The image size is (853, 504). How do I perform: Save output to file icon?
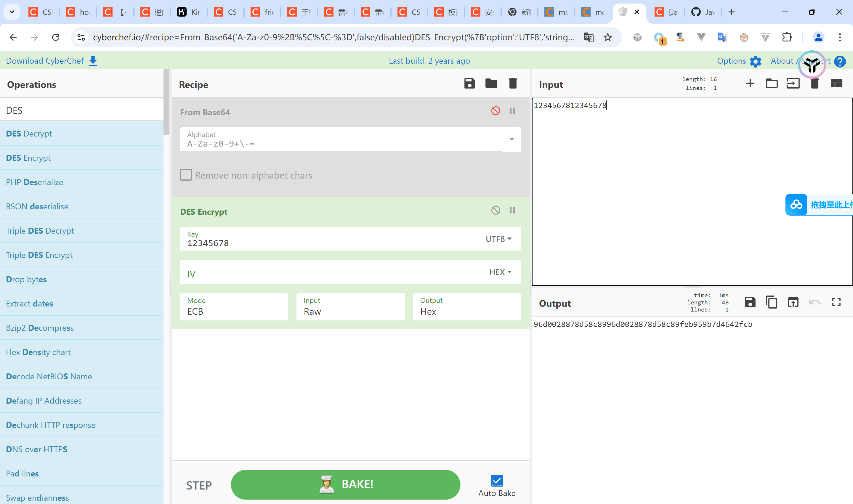(x=750, y=302)
